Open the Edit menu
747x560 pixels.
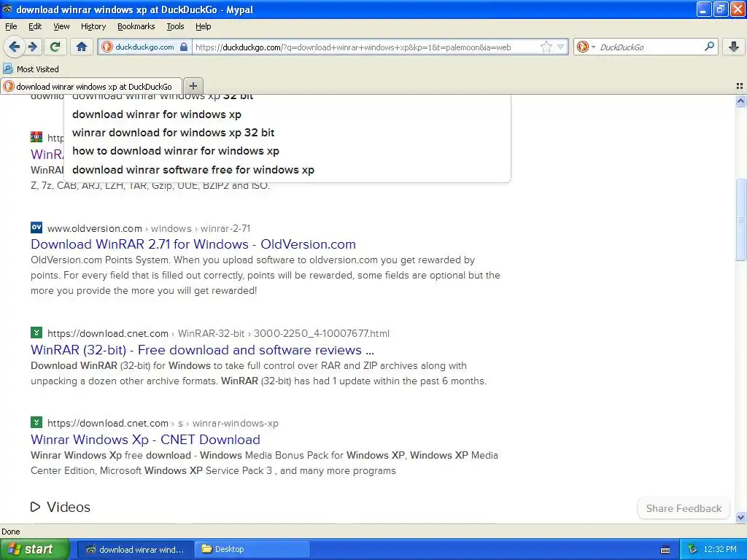[35, 26]
